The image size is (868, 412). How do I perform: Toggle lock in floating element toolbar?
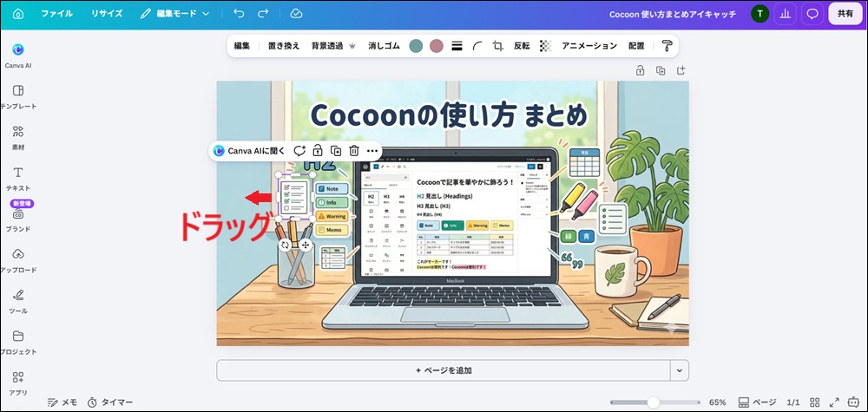pyautogui.click(x=318, y=150)
